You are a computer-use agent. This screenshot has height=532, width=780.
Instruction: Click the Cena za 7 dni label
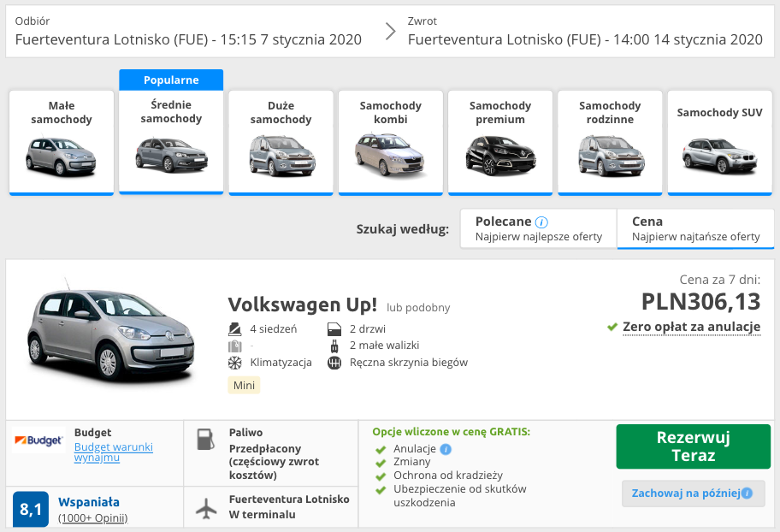coord(720,280)
